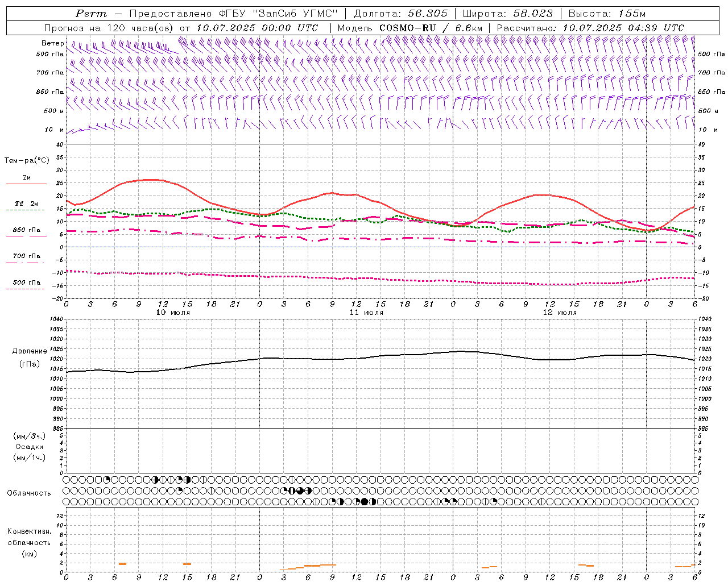Image resolution: width=728 pixels, height=582 pixels.
Task: Click the elevation text 'Высота: 155м'
Action: tap(607, 14)
